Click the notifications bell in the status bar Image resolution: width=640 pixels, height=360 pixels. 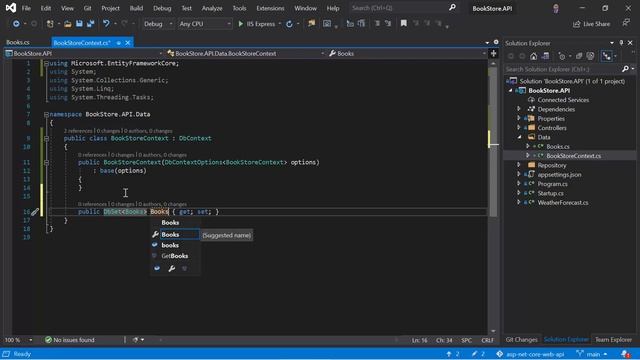(625, 354)
